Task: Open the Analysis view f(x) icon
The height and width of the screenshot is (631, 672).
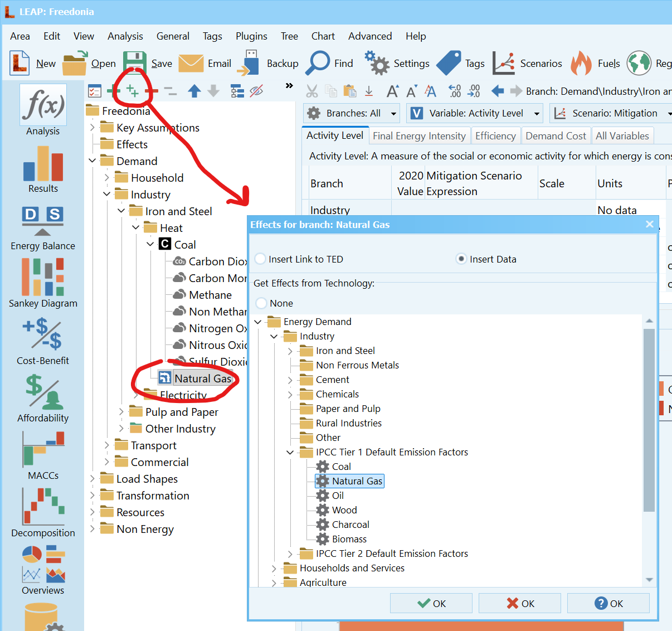Action: [43, 105]
